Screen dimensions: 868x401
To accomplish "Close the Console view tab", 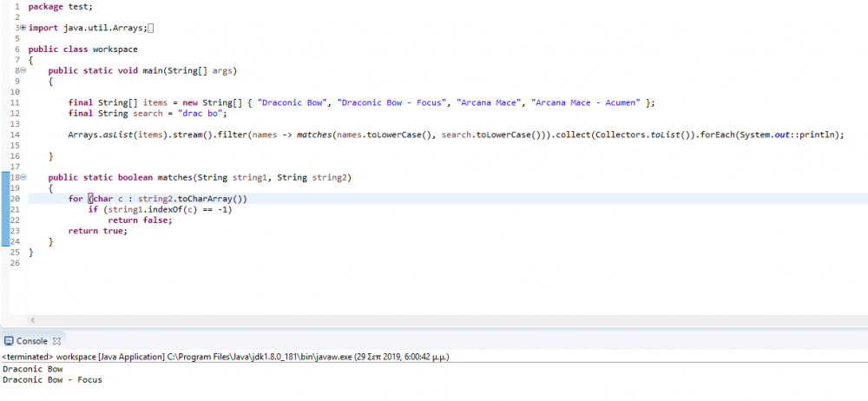I will [58, 341].
